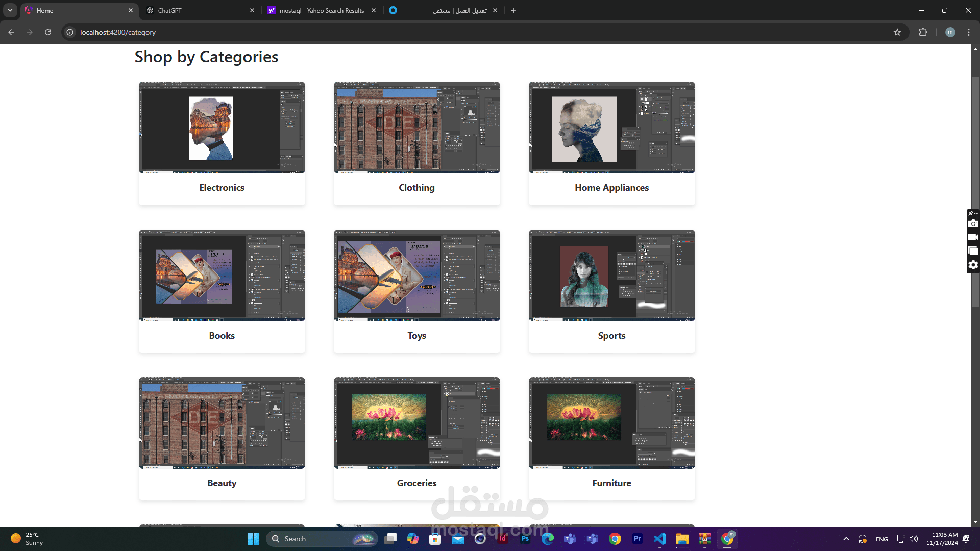
Task: Open the sidebar settings gear icon
Action: (973, 265)
